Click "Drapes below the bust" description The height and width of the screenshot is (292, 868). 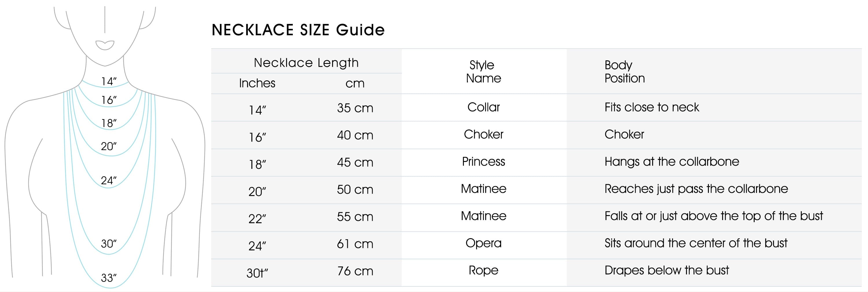pos(667,270)
